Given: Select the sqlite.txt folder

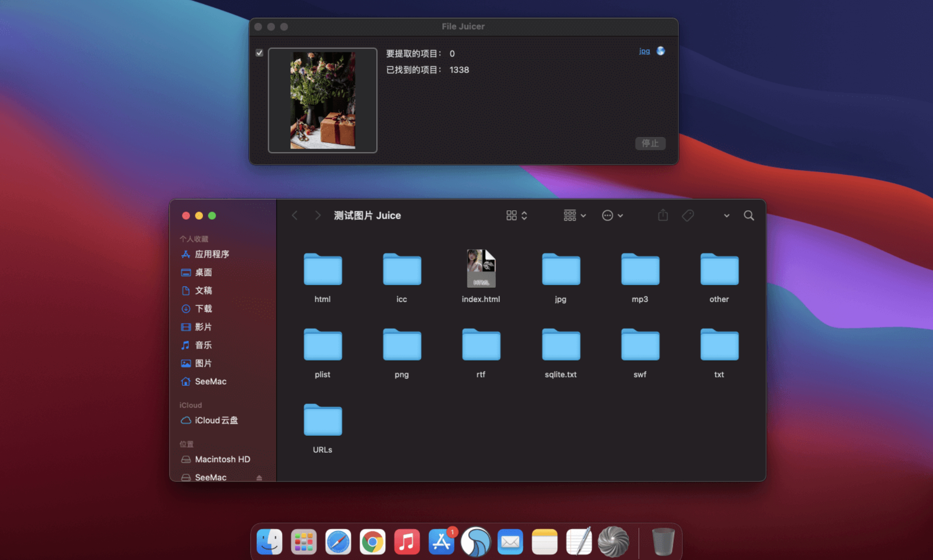Looking at the screenshot, I should click(x=560, y=345).
